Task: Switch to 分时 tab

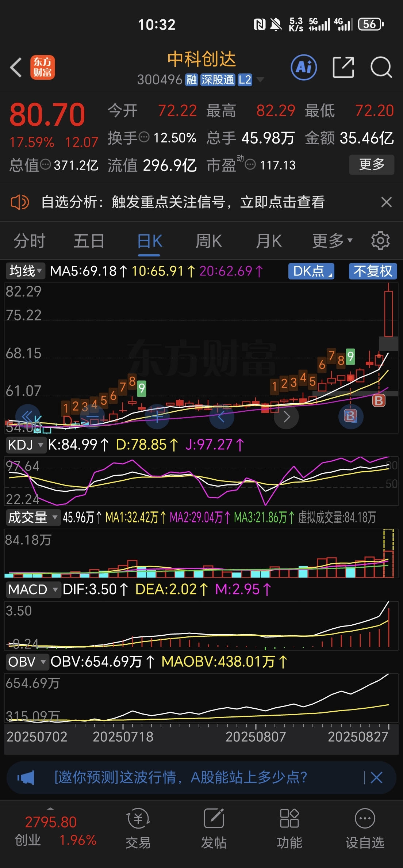Action: 30,241
